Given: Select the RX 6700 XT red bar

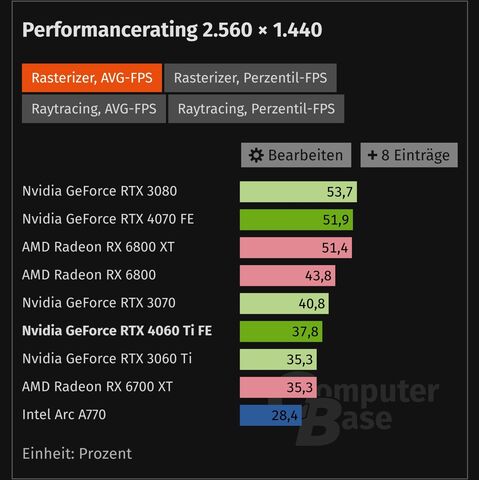Looking at the screenshot, I should (278, 387).
